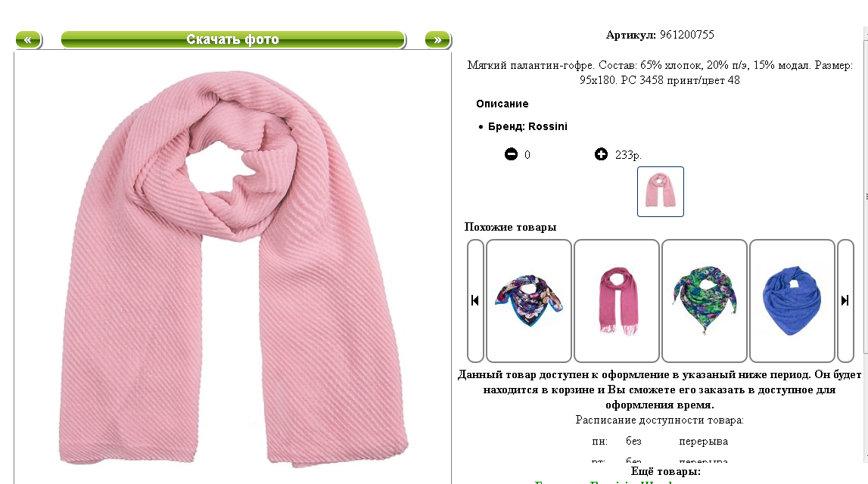Open the green and blue floral shawl
The width and height of the screenshot is (868, 484).
tap(704, 300)
